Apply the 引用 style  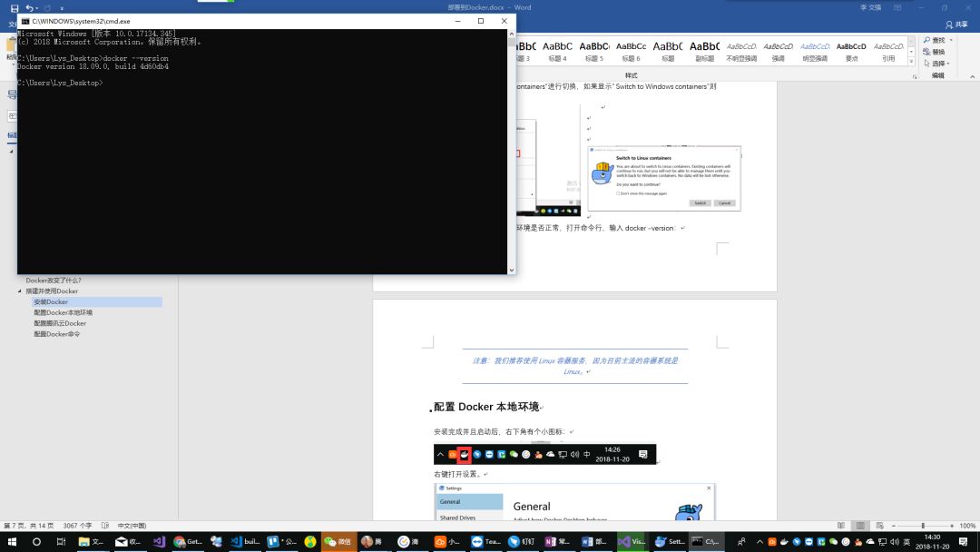click(x=888, y=52)
